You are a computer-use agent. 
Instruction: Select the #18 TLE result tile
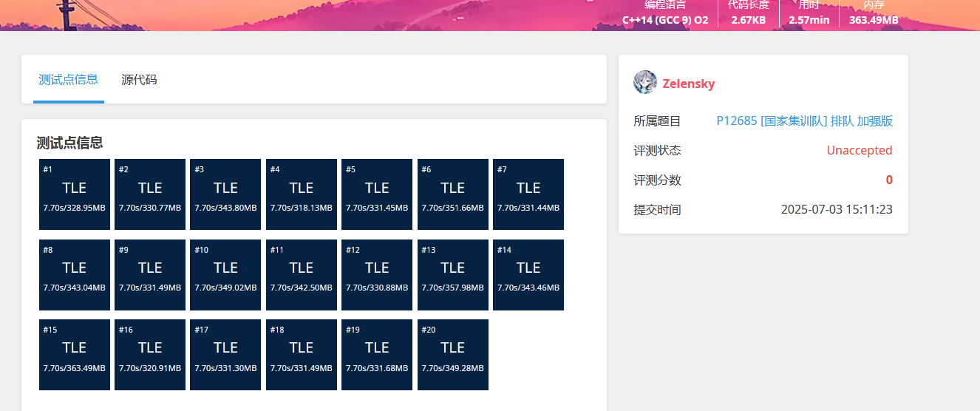tap(302, 355)
